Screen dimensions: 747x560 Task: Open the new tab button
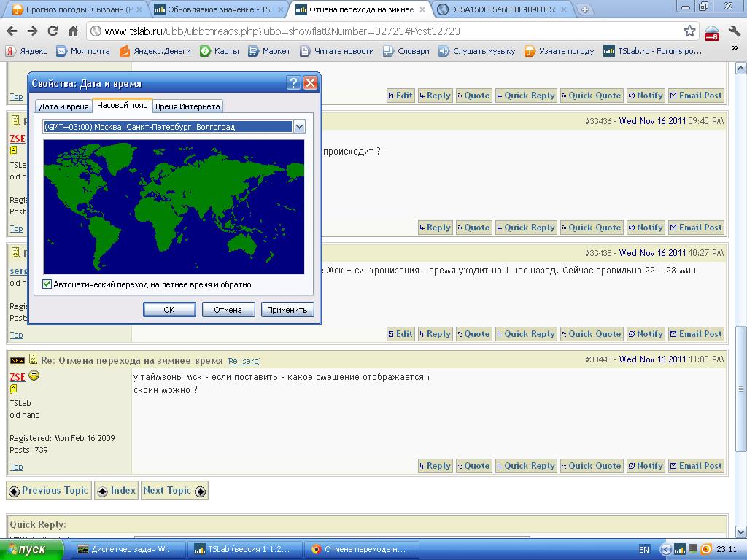(x=584, y=10)
